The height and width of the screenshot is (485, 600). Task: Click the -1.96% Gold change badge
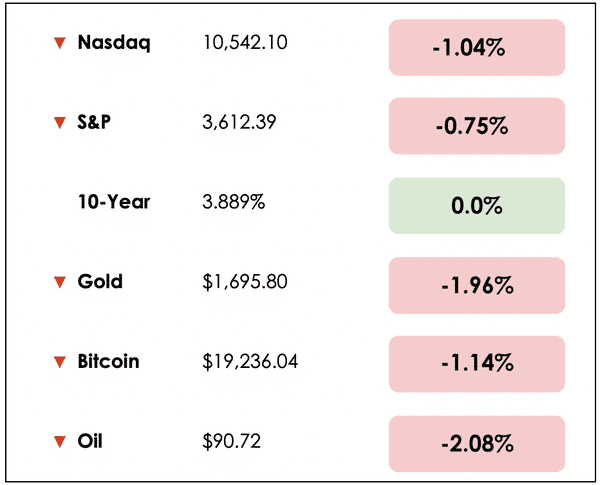pos(477,286)
